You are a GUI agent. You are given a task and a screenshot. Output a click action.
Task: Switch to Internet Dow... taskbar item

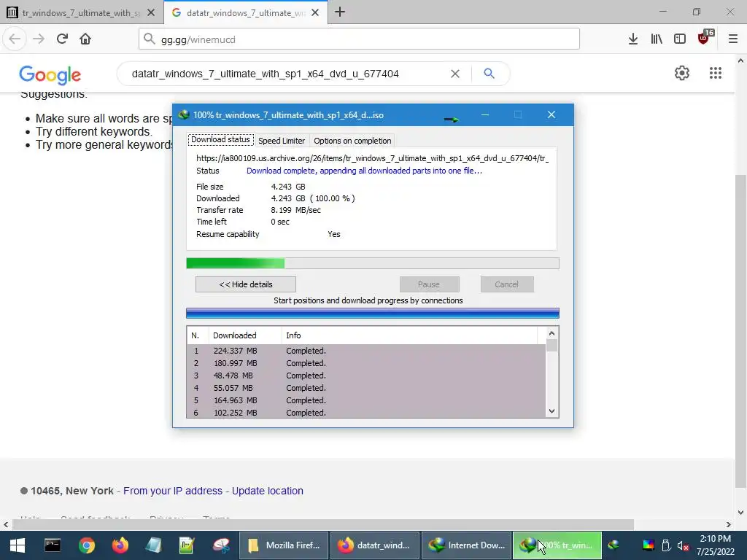point(466,545)
